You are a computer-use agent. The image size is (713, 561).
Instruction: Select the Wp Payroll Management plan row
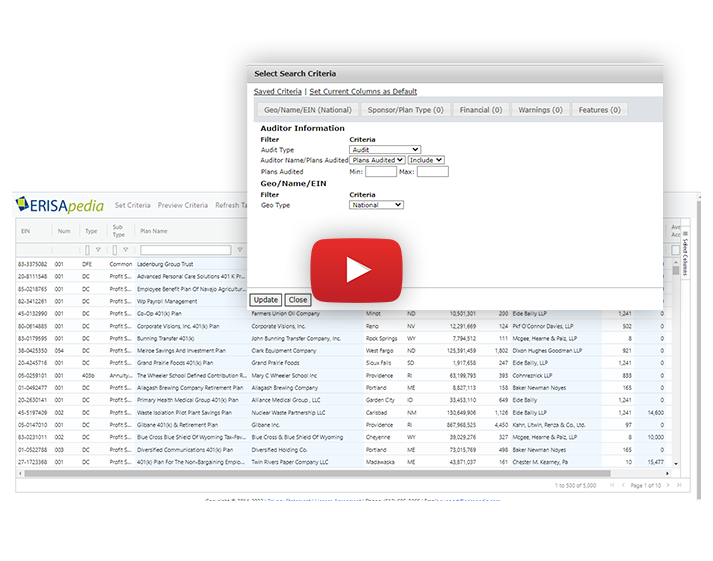click(167, 301)
